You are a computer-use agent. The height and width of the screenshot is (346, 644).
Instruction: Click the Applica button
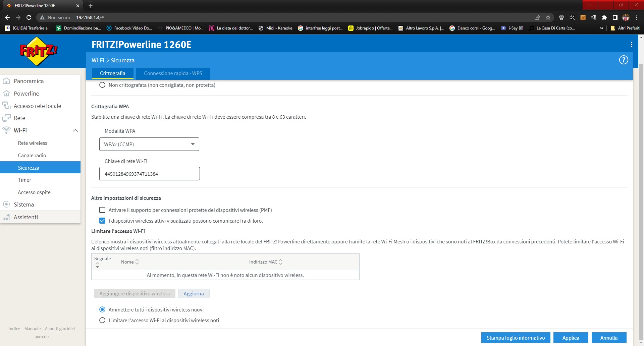pyautogui.click(x=571, y=338)
